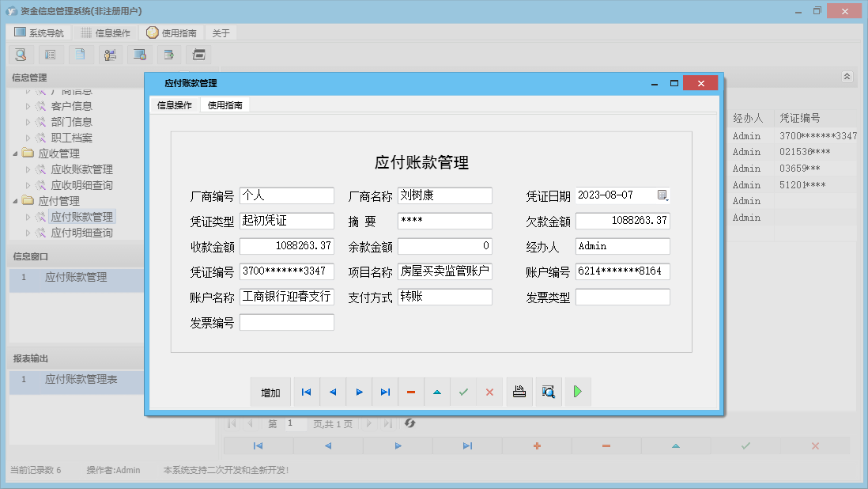This screenshot has width=868, height=489.
Task: Click inside the 发票编号 input field
Action: point(286,322)
